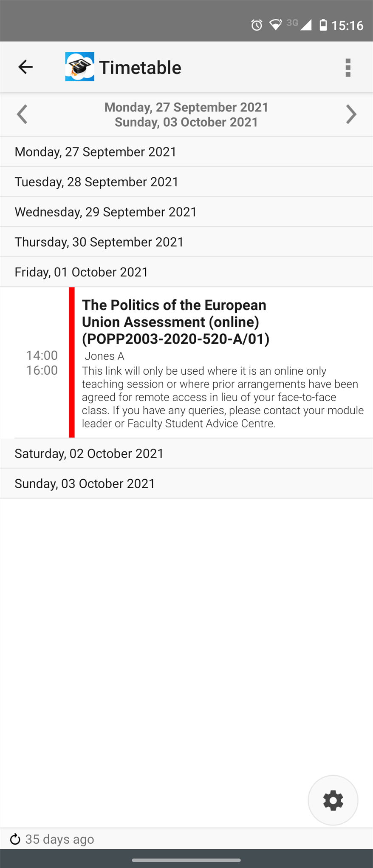Open settings with the gear button
The width and height of the screenshot is (373, 868).
tap(333, 800)
